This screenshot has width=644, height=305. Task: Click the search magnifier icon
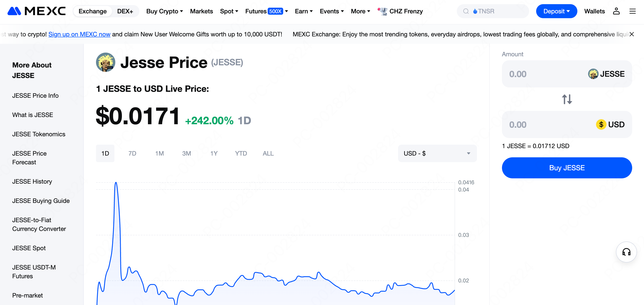[466, 11]
